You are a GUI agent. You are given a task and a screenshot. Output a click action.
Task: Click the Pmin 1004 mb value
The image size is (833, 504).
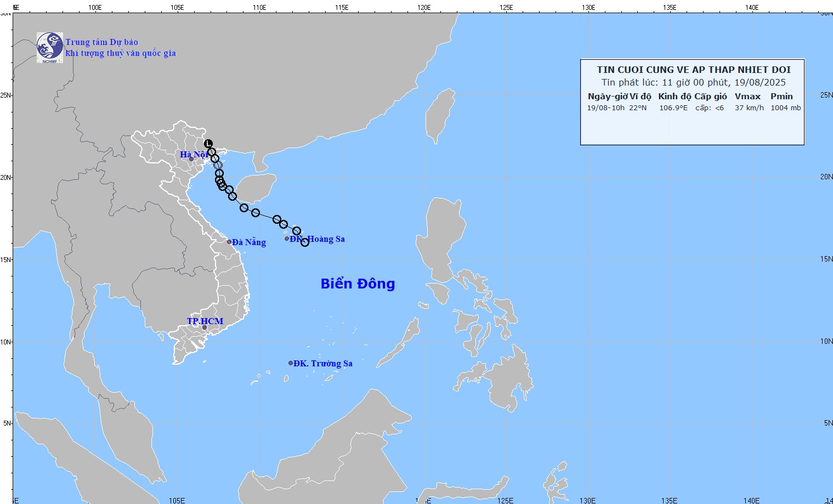pos(785,108)
